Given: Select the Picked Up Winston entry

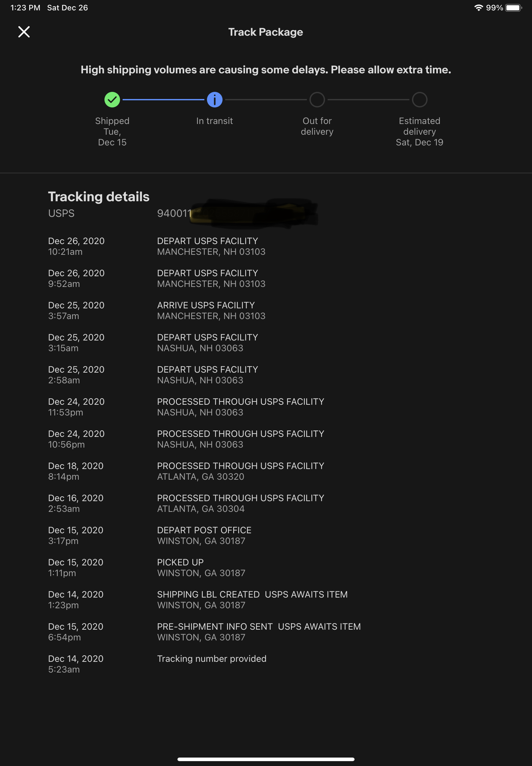Looking at the screenshot, I should tap(201, 568).
